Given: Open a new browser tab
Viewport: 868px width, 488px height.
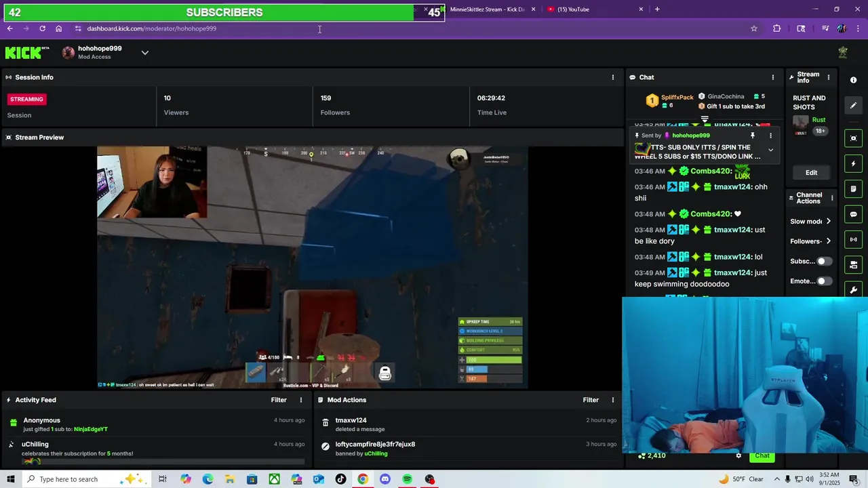Looking at the screenshot, I should point(657,9).
